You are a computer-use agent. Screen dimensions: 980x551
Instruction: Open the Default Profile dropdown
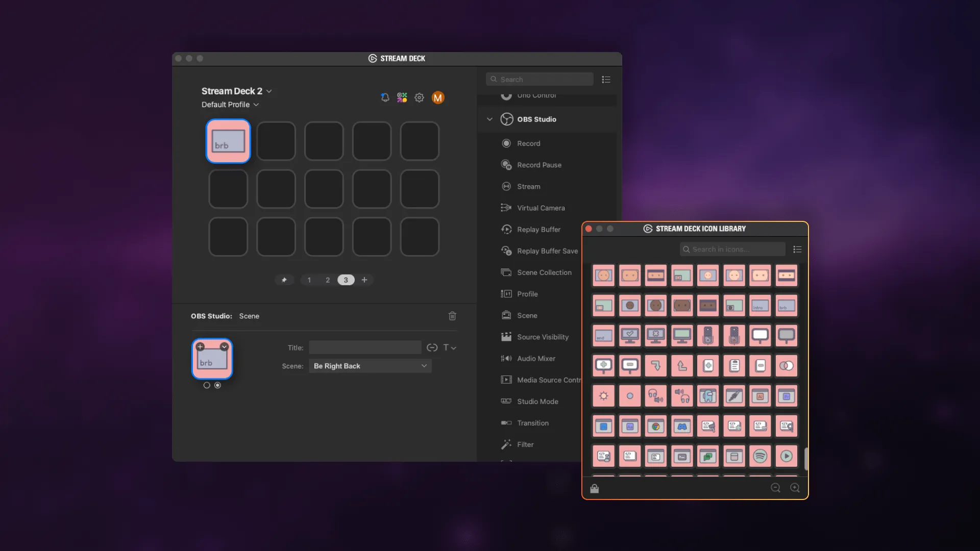tap(230, 104)
